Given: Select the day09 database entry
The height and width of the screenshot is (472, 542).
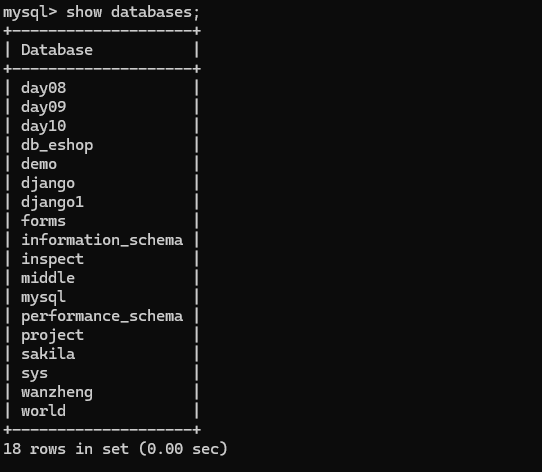Looking at the screenshot, I should (44, 107).
